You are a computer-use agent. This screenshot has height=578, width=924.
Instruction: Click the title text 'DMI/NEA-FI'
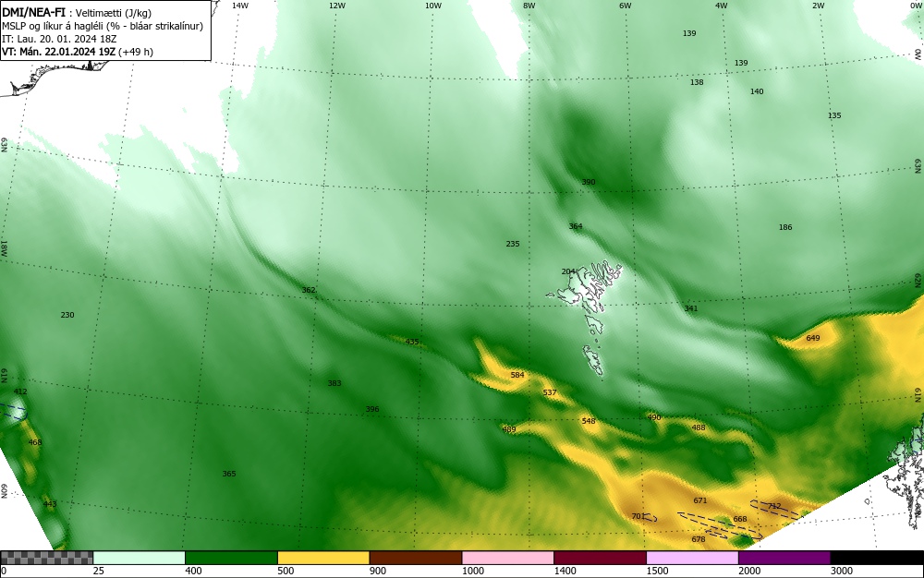click(33, 13)
